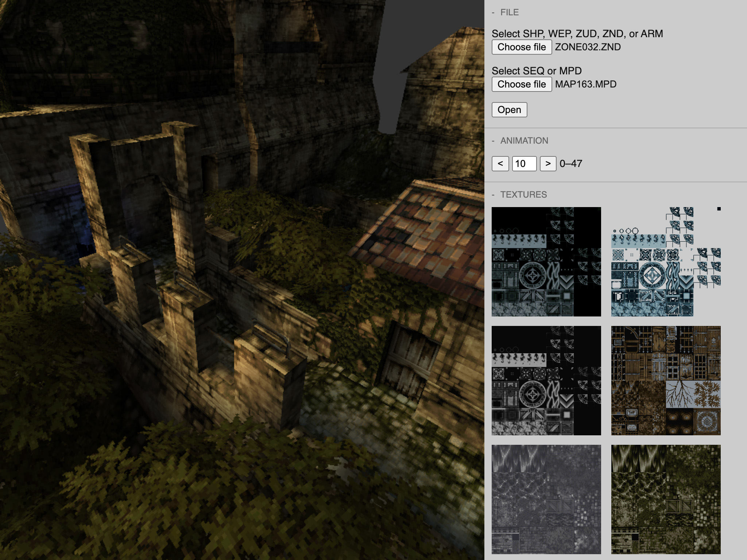Advance to next animation with > button

547,164
